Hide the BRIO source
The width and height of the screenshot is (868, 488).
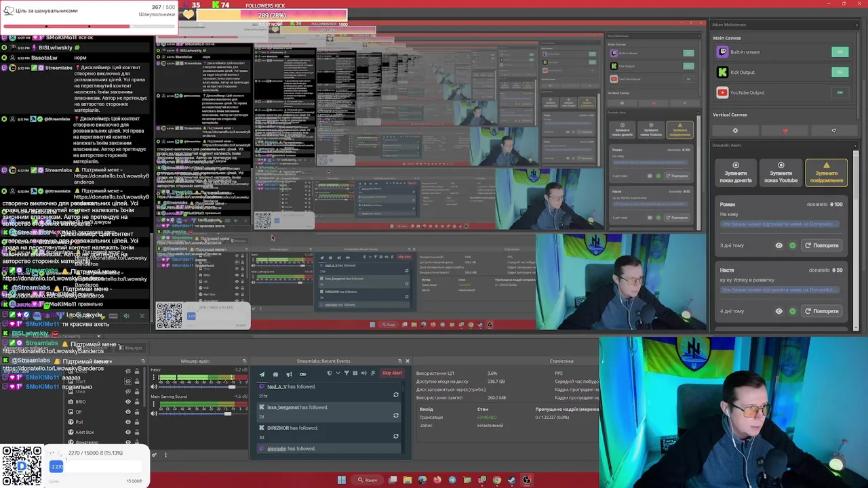pyautogui.click(x=128, y=402)
